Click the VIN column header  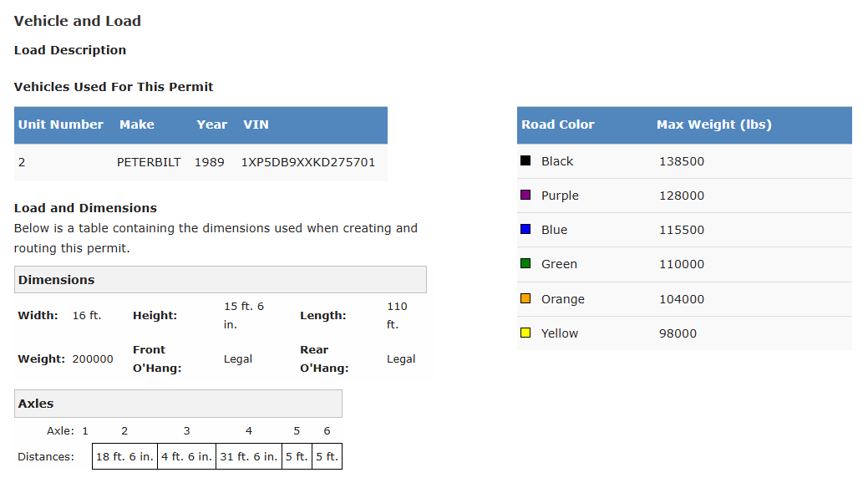pyautogui.click(x=256, y=125)
